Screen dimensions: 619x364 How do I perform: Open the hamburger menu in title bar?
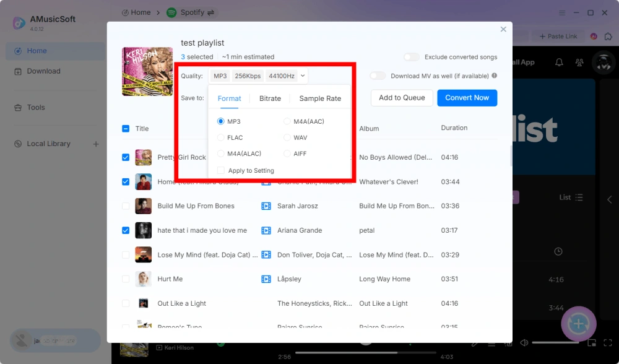[562, 12]
